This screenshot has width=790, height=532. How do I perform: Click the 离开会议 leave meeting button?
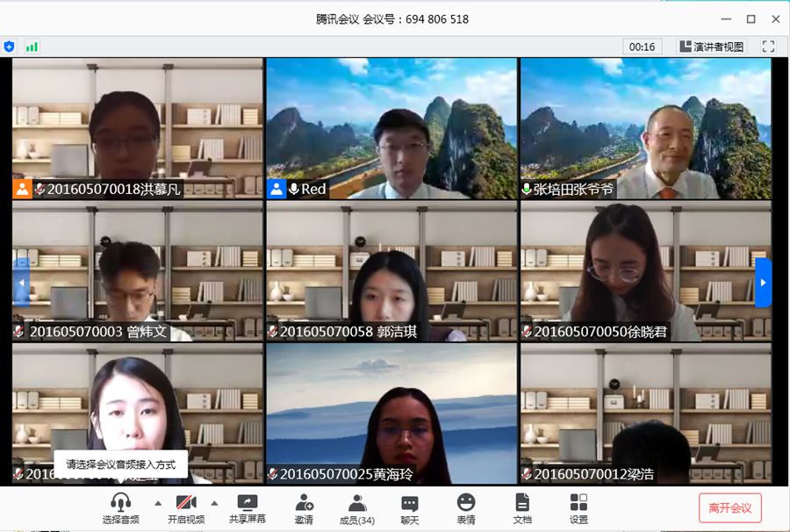(x=729, y=508)
